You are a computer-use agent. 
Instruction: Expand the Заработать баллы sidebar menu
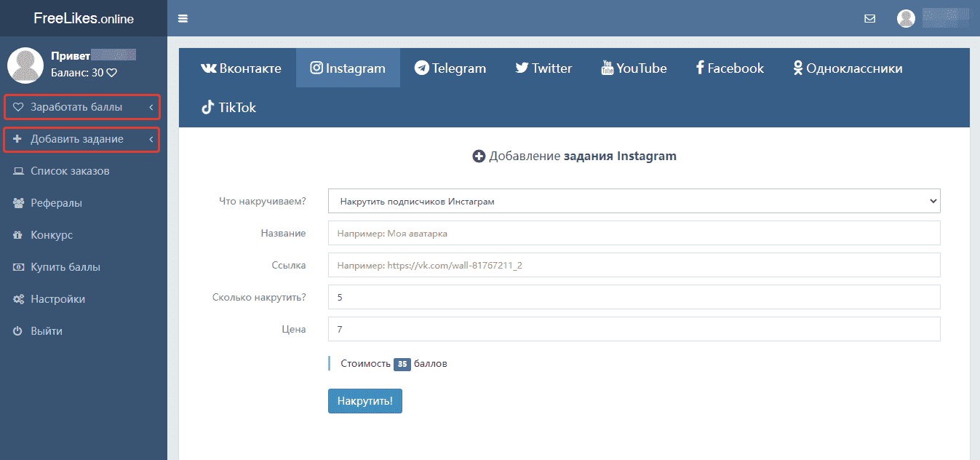81,107
